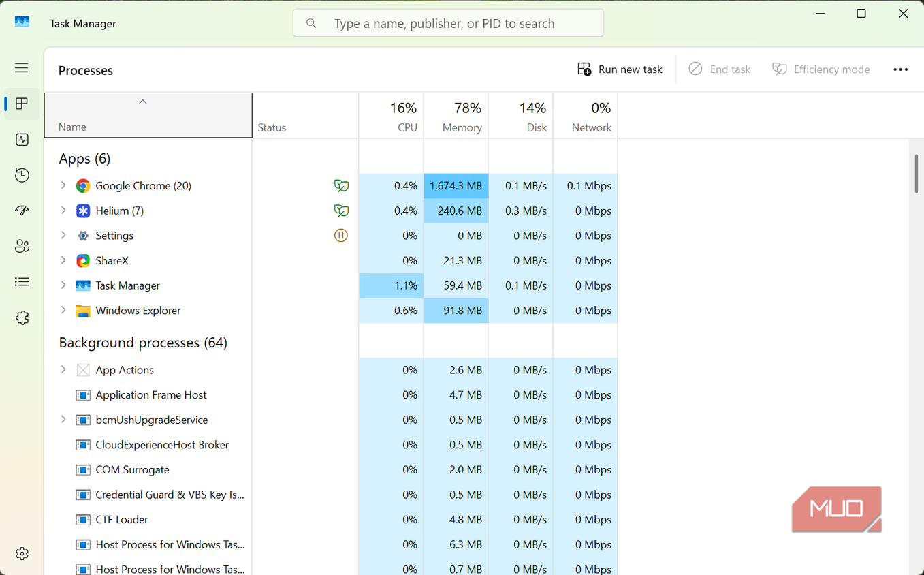Open the Details list sidebar icon
Screen dimensions: 924x575
pos(22,282)
